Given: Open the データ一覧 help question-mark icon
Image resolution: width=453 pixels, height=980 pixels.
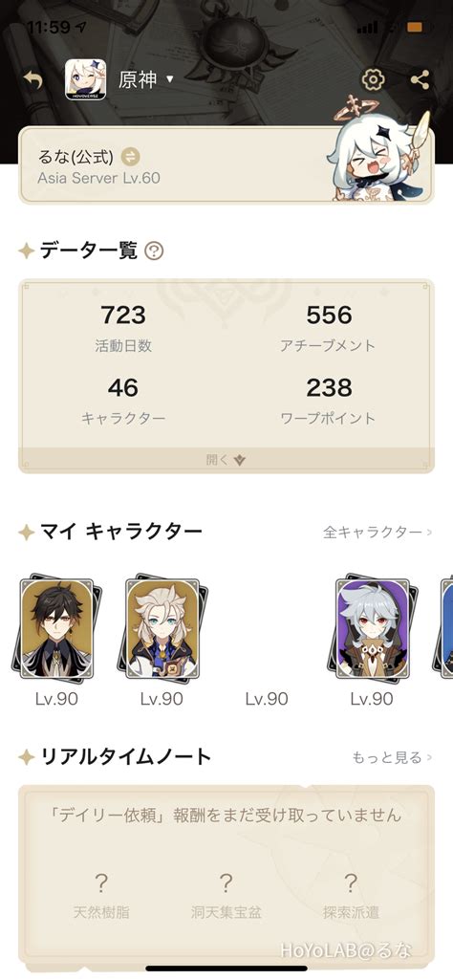Looking at the screenshot, I should pos(154,251).
